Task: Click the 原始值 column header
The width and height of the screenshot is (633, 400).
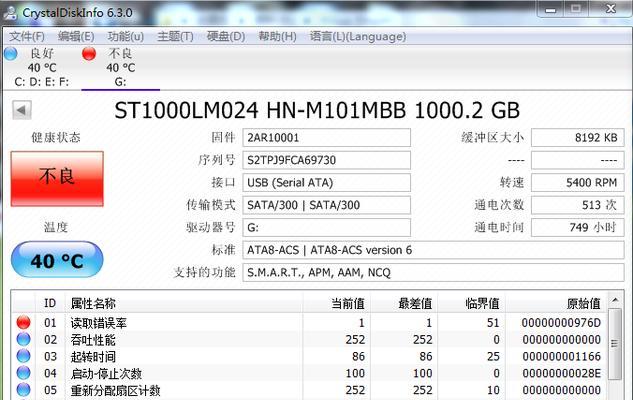Action: pyautogui.click(x=555, y=303)
